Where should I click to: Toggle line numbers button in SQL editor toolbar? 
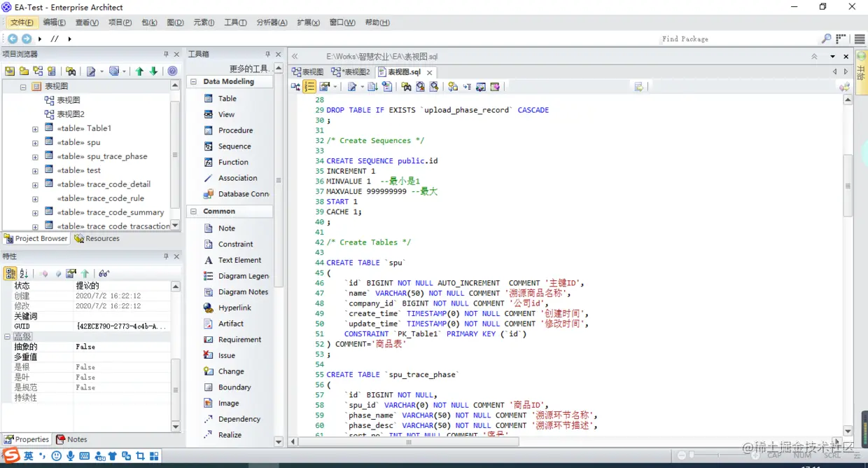click(309, 87)
